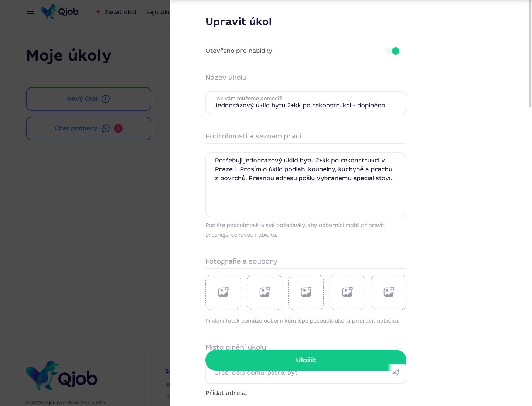This screenshot has height=406, width=532.
Task: Open the hamburger menu icon
Action: pyautogui.click(x=30, y=12)
